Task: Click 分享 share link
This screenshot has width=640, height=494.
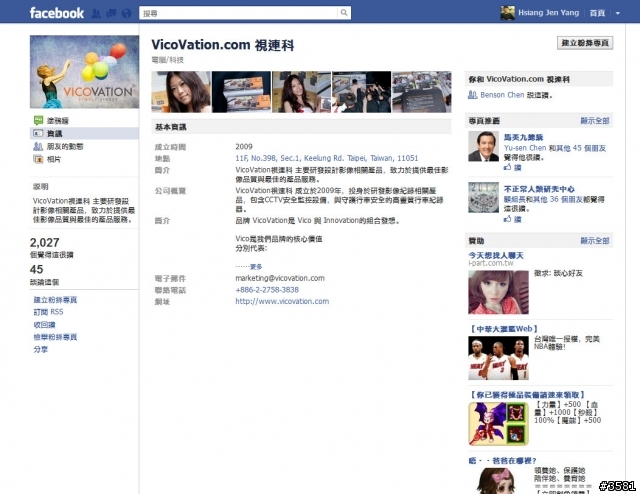Action: [40, 349]
